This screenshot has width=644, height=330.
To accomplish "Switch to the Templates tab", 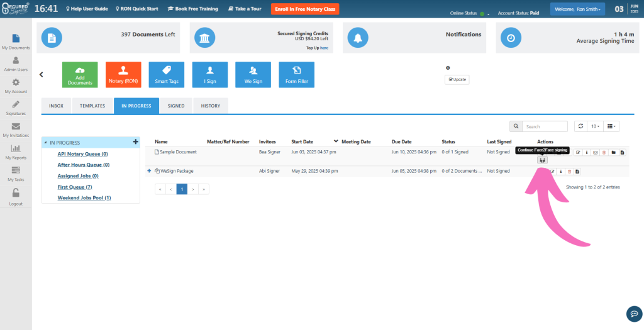I will tap(92, 106).
